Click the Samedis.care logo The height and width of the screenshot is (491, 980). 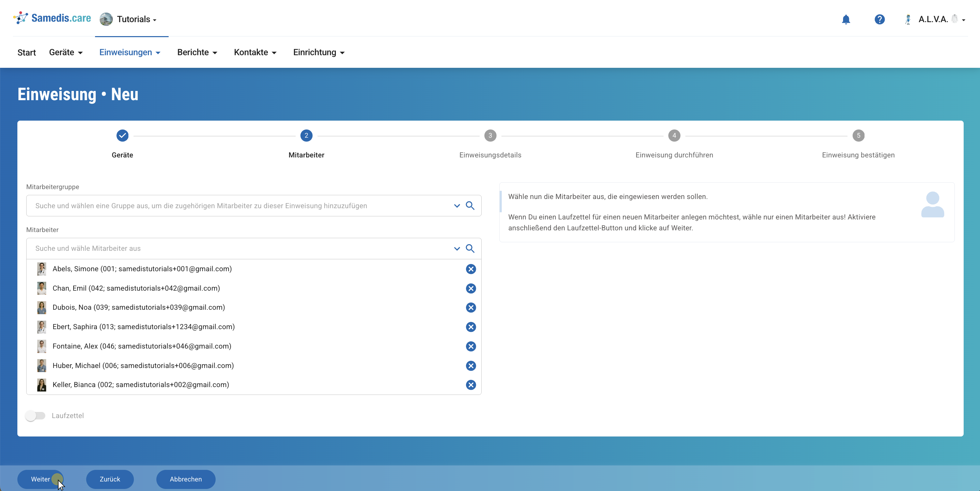[x=52, y=18]
